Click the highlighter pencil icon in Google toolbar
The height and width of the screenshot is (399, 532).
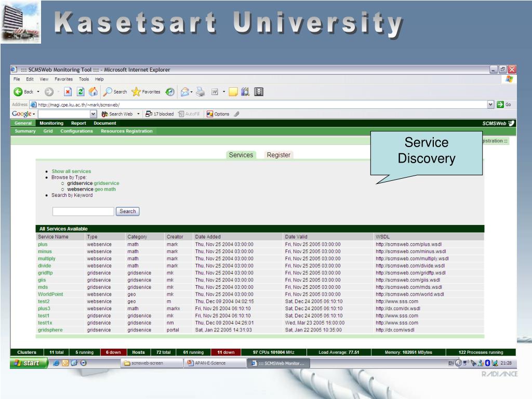tap(237, 114)
